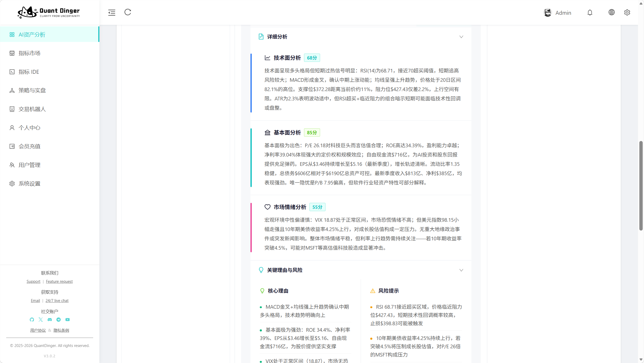This screenshot has height=363, width=644.
Task: Open the notifications bell
Action: pyautogui.click(x=590, y=12)
